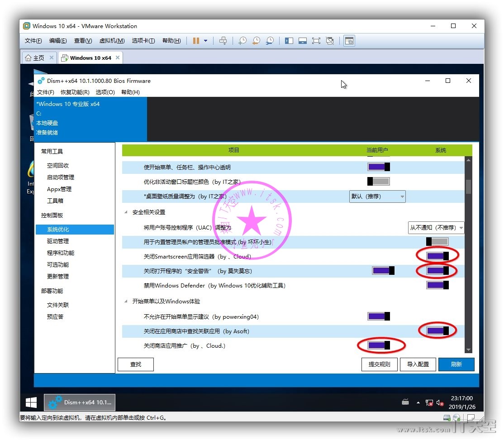This screenshot has height=441, width=504.
Task: Open UAC 从不通知(不推荐) dropdown
Action: coord(436,227)
